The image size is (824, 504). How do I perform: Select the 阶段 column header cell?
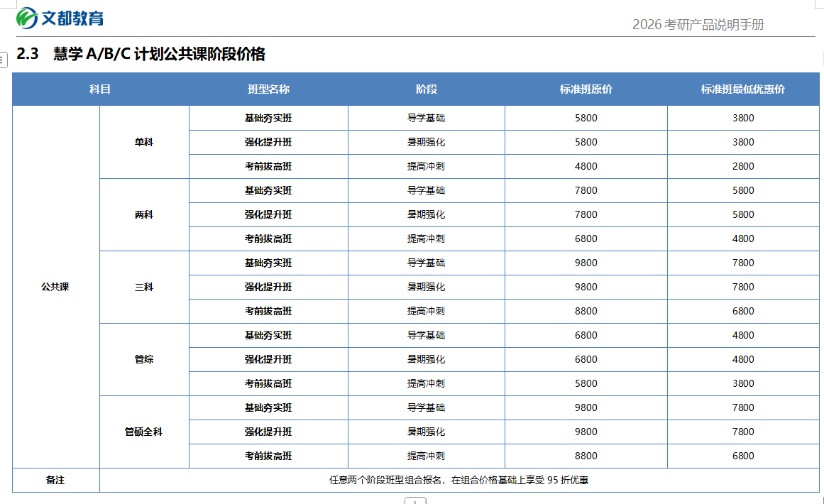[427, 89]
